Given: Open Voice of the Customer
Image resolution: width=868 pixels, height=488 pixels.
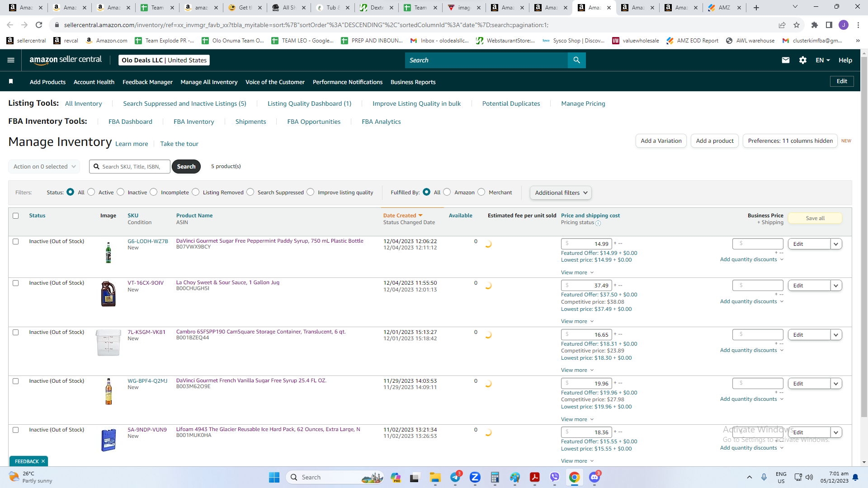Looking at the screenshot, I should click(x=275, y=82).
